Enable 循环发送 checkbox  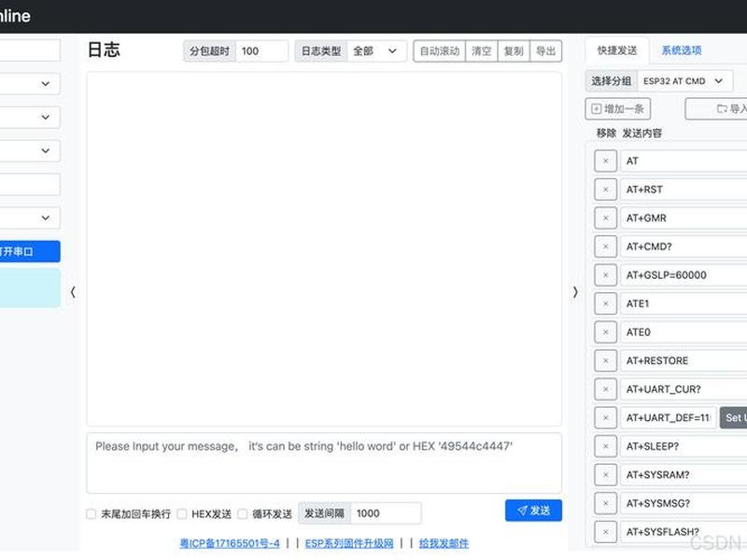pyautogui.click(x=243, y=514)
